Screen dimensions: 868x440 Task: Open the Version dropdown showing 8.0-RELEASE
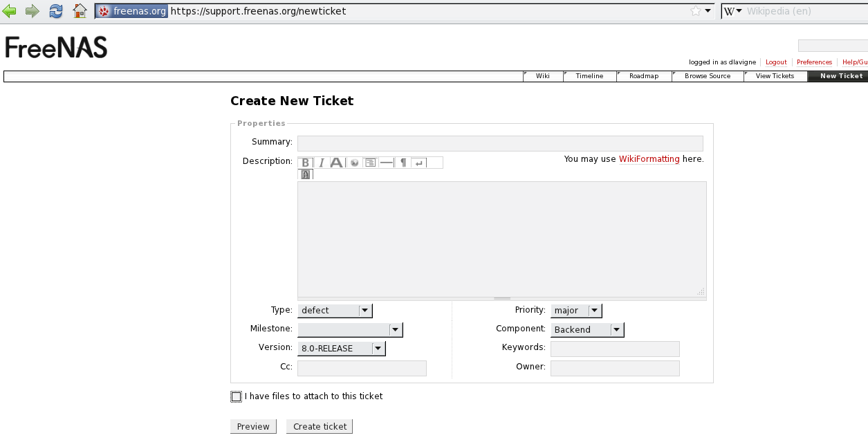(x=342, y=349)
